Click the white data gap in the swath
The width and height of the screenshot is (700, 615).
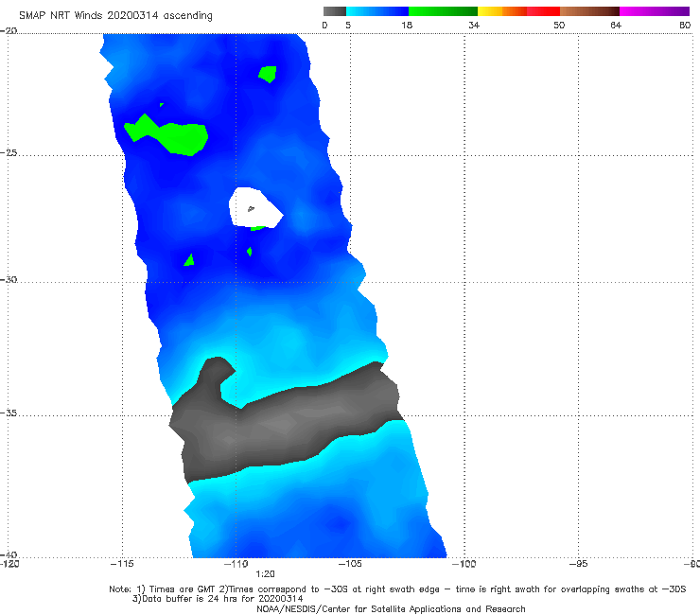254,207
